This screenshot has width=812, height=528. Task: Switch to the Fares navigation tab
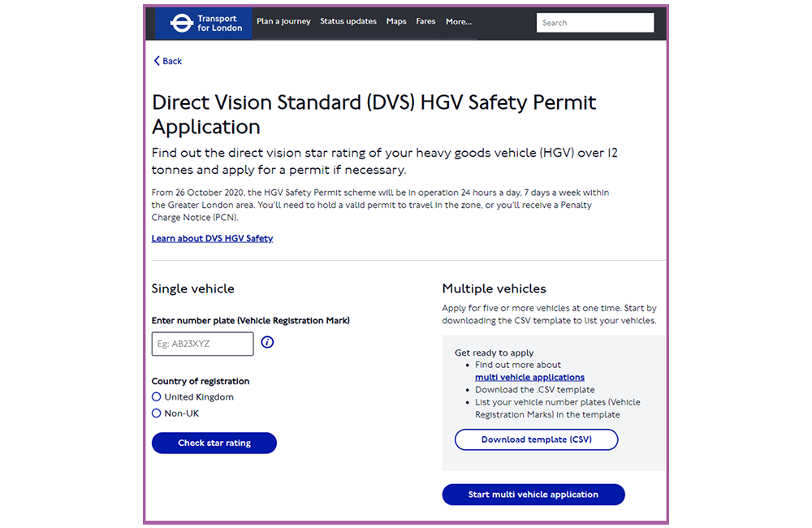pyautogui.click(x=425, y=22)
